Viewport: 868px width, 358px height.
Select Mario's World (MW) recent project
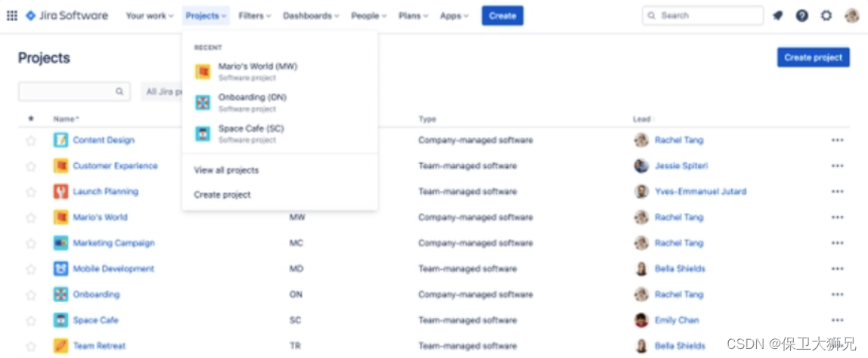[x=280, y=72]
